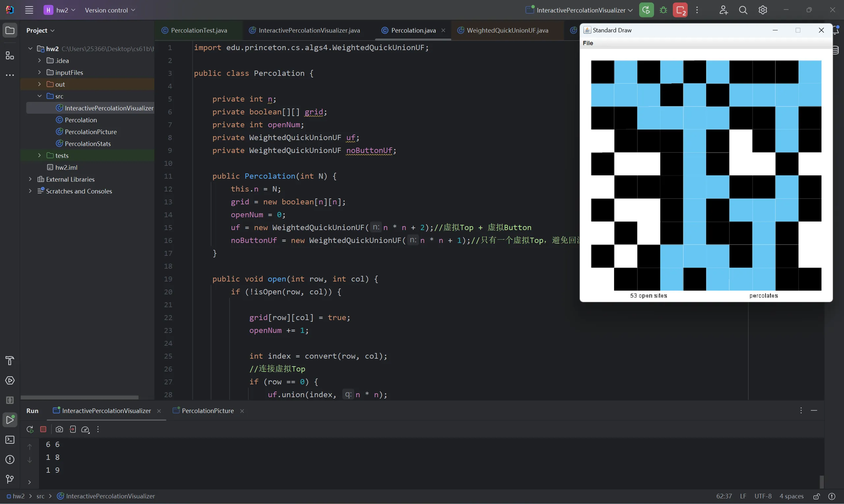Open InteractivePercolationVisualizer run configuration dropdown
The height and width of the screenshot is (504, 844).
click(579, 10)
